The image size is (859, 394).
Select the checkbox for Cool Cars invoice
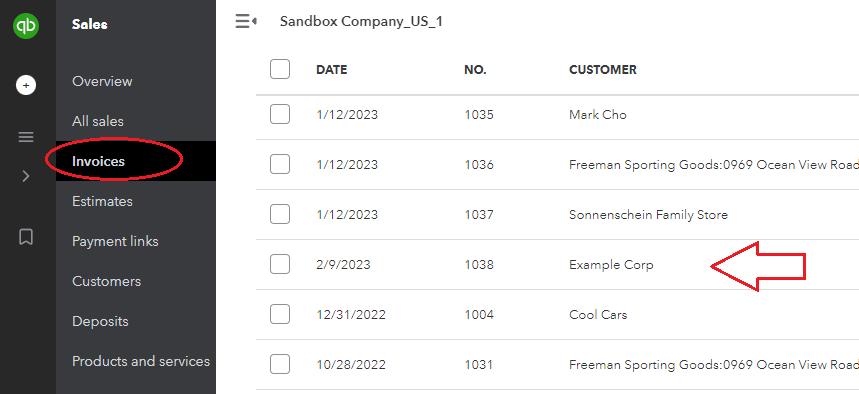coord(280,315)
